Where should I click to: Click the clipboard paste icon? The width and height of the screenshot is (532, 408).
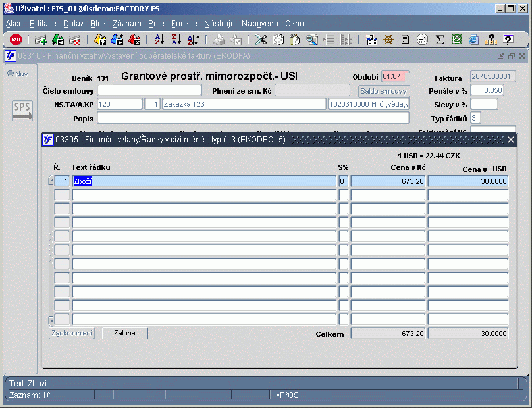click(x=294, y=40)
